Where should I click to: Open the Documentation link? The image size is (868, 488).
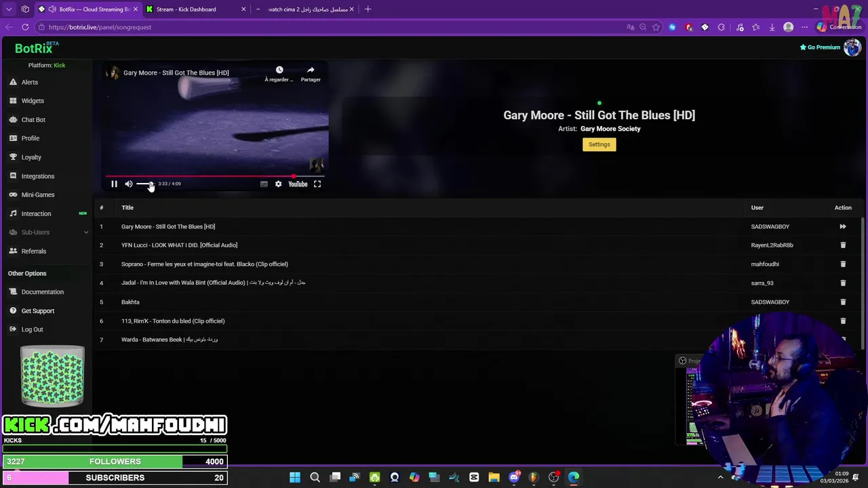[x=42, y=292]
